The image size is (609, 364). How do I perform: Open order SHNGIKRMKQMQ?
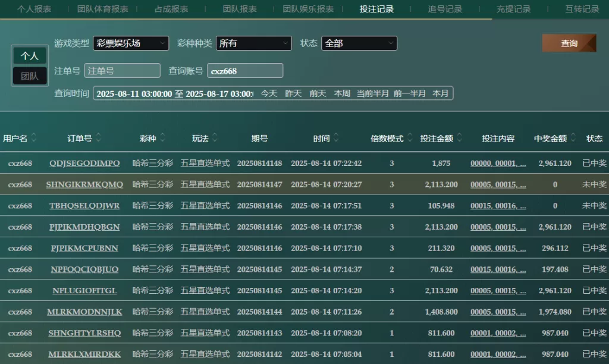(x=84, y=184)
